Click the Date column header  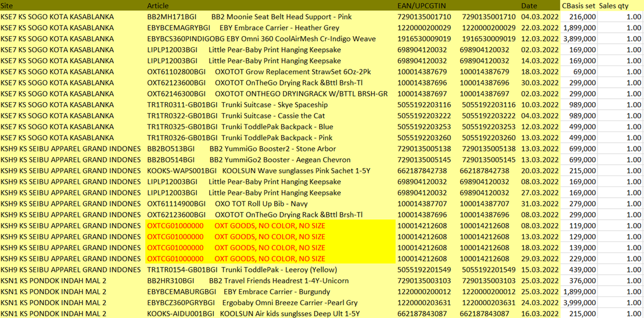pyautogui.click(x=529, y=6)
